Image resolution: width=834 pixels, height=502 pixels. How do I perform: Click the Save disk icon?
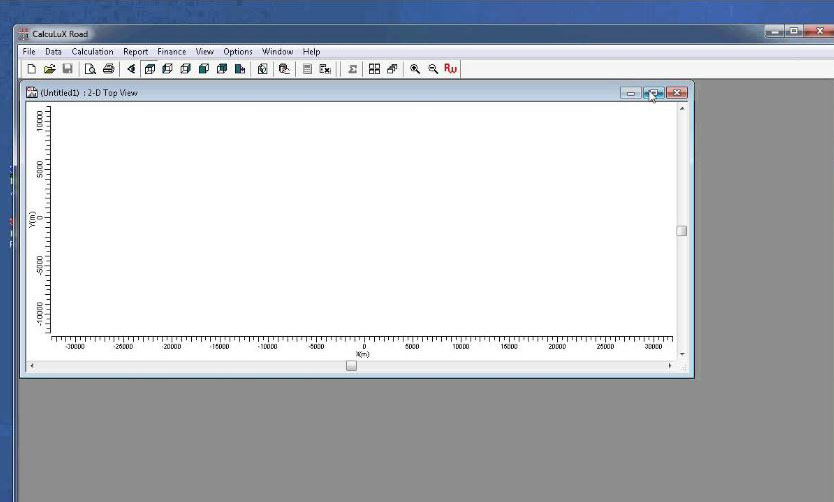click(68, 69)
